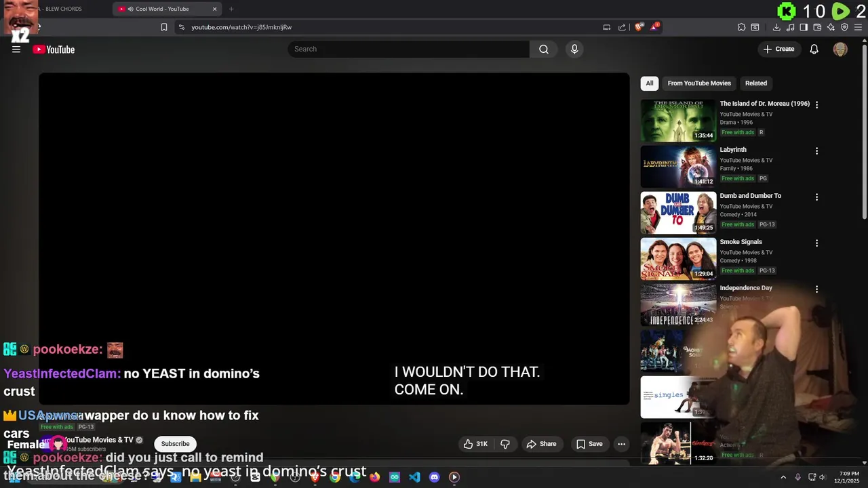Click the Smoke Signals title link
The image size is (868, 488).
pos(741,242)
